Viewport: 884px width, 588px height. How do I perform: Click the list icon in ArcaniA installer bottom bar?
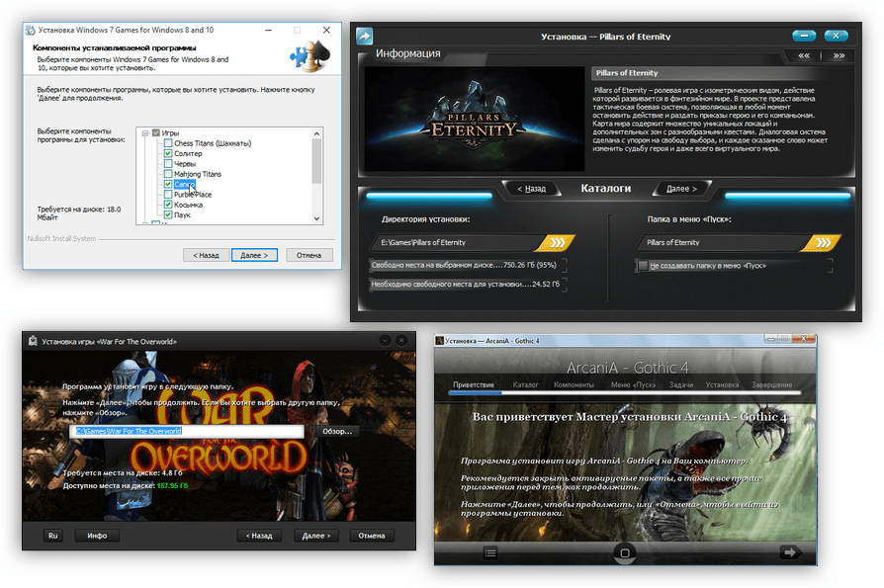tap(490, 553)
